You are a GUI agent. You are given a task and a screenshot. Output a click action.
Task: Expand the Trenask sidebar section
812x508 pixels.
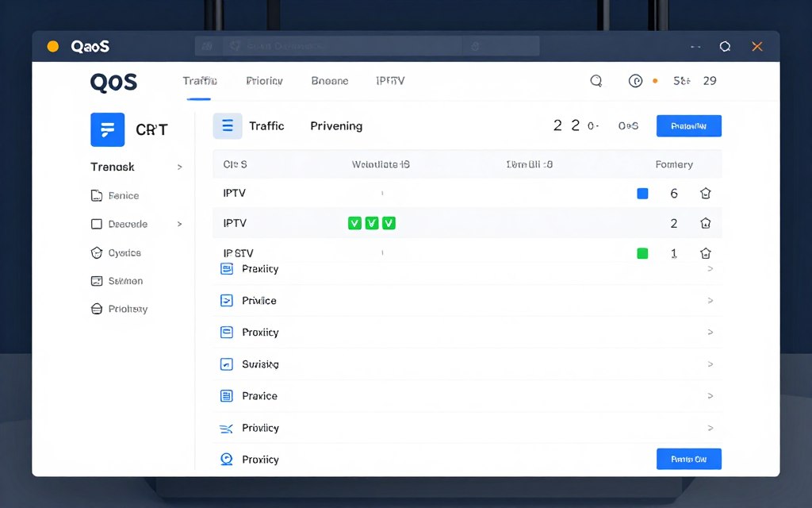[x=180, y=167]
